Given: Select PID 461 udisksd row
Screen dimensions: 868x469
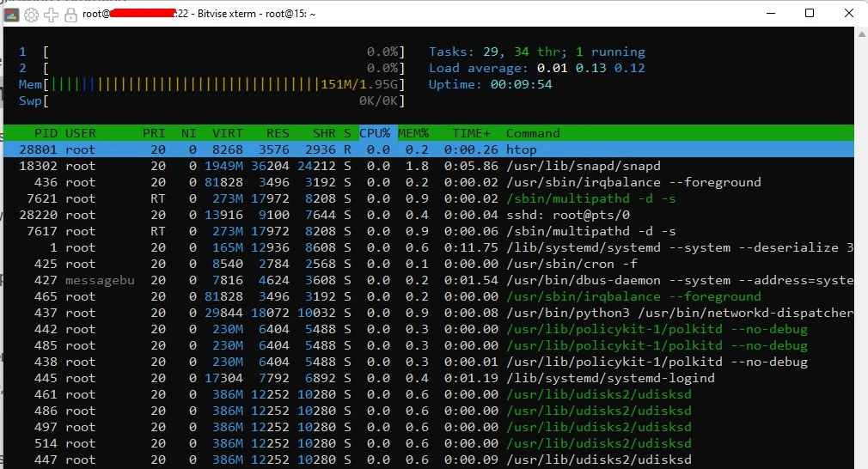Looking at the screenshot, I should point(429,394).
